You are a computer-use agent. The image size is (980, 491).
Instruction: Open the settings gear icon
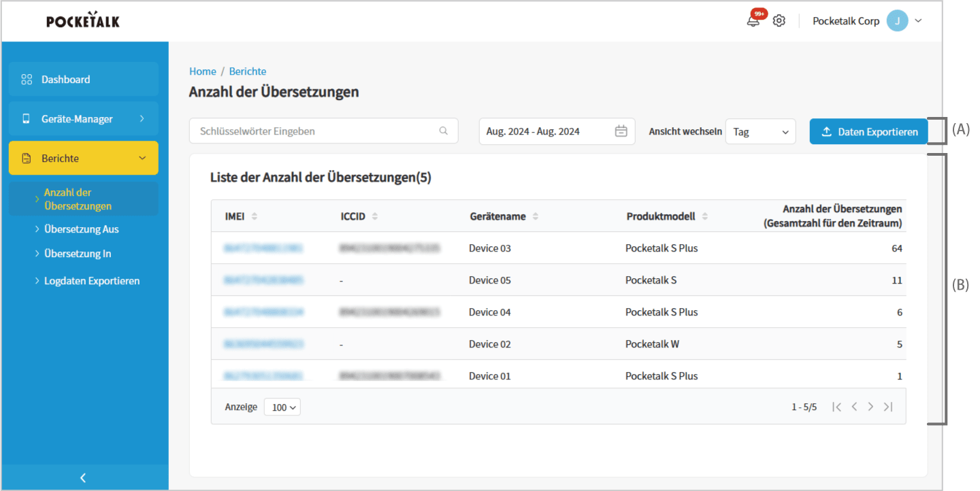[779, 20]
